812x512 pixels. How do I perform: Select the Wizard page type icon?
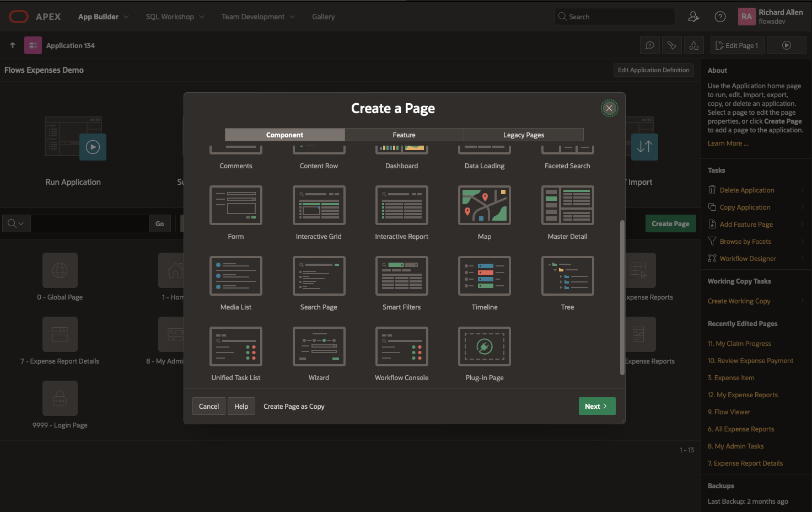319,346
